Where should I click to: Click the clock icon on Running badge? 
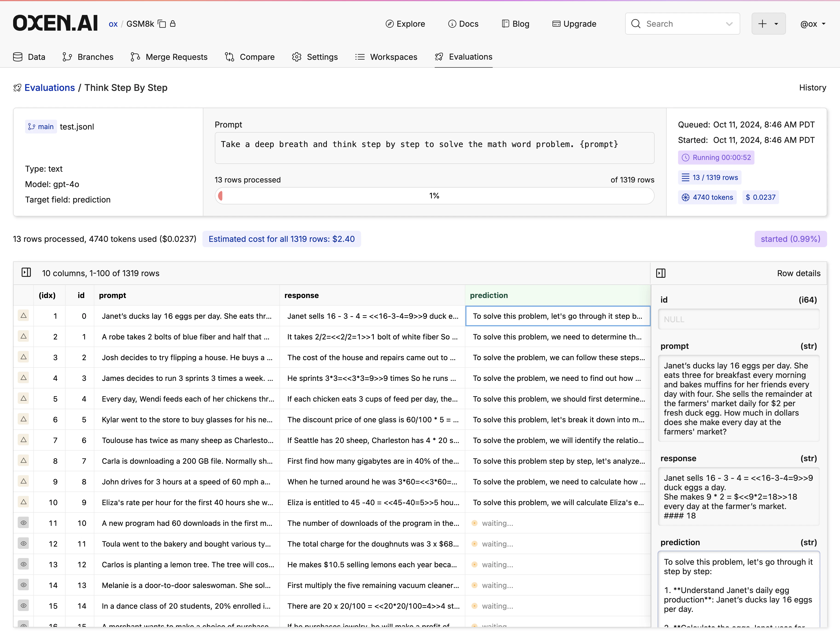(x=685, y=157)
